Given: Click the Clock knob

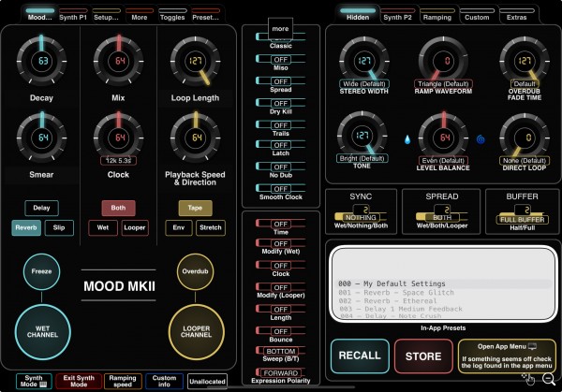Looking at the screenshot, I should [119, 138].
